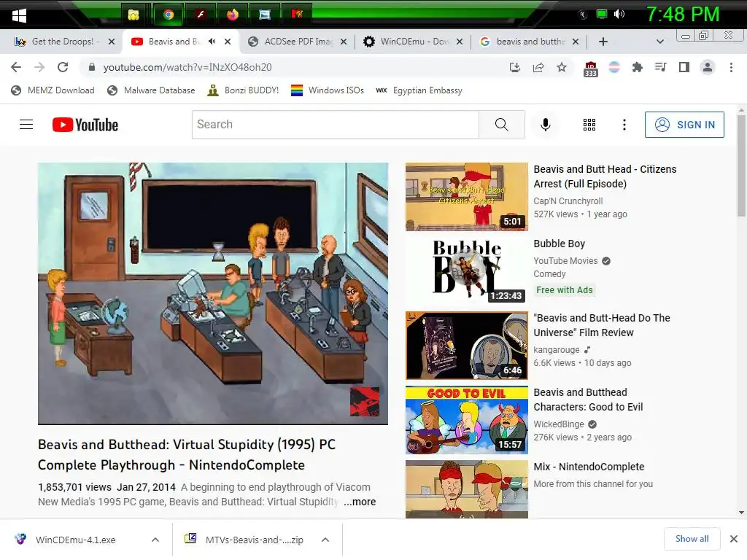This screenshot has height=560, width=747.
Task: Open the YouTube apps grid icon
Action: [x=589, y=125]
